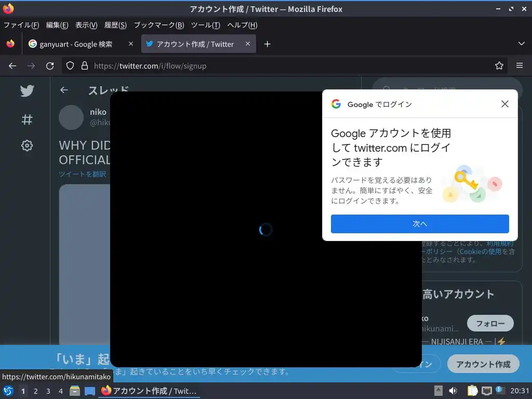Open the ファイル(F) menu
Screen dimensions: 532x399
pyautogui.click(x=21, y=25)
